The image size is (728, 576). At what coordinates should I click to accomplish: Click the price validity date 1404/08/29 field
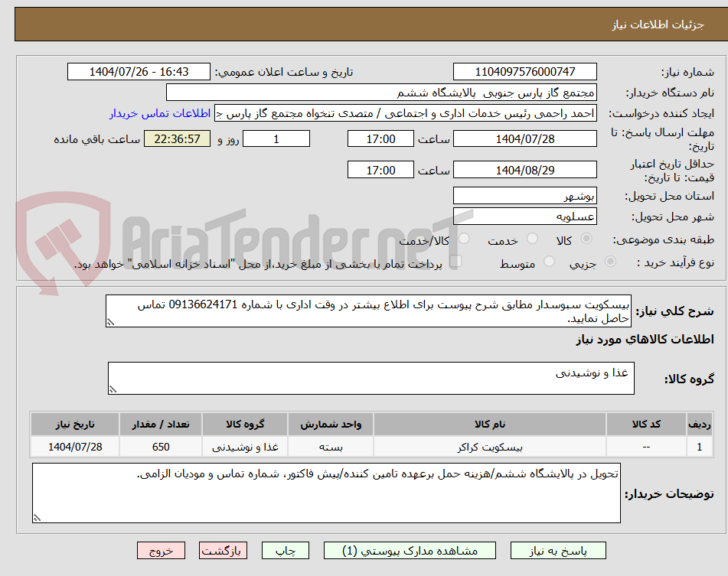click(524, 170)
